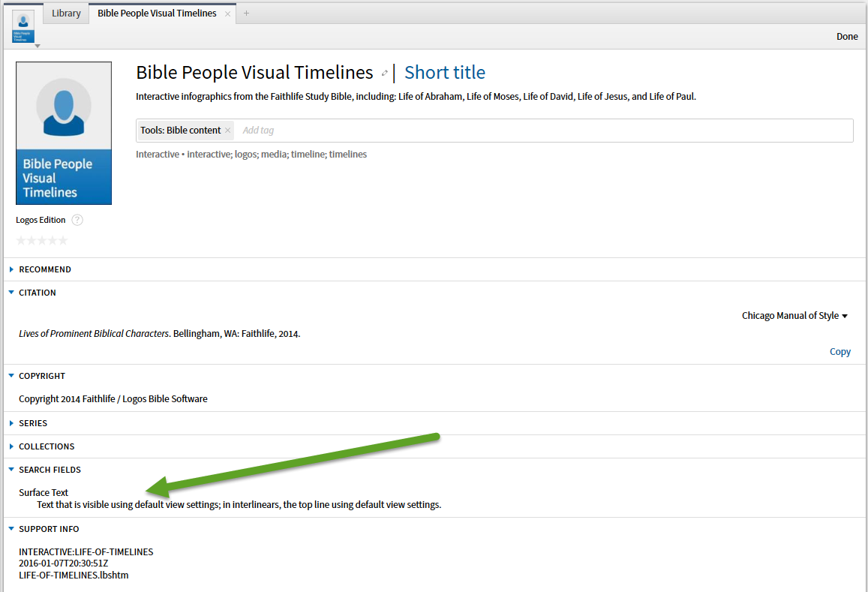
Task: Switch to the Library tab
Action: (x=66, y=14)
